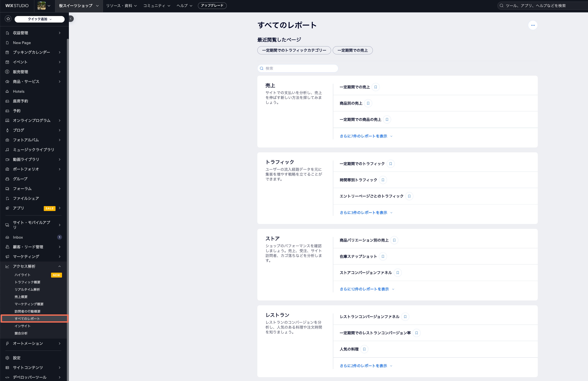Select リアルタイム解析 in the sidebar
Viewport: 588px width, 381px height.
(27, 290)
